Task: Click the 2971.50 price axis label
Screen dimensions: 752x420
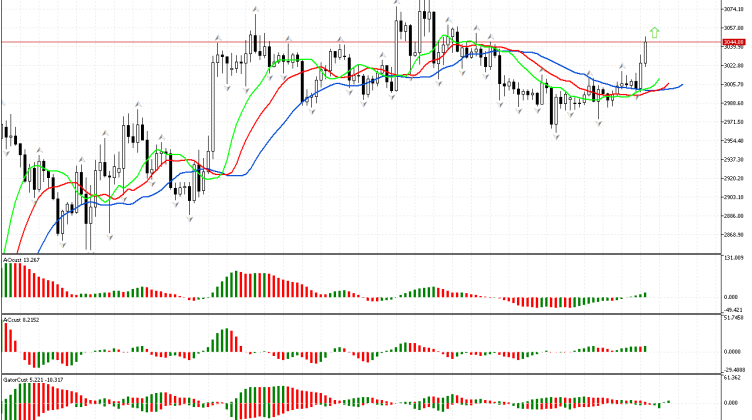Action: click(734, 121)
